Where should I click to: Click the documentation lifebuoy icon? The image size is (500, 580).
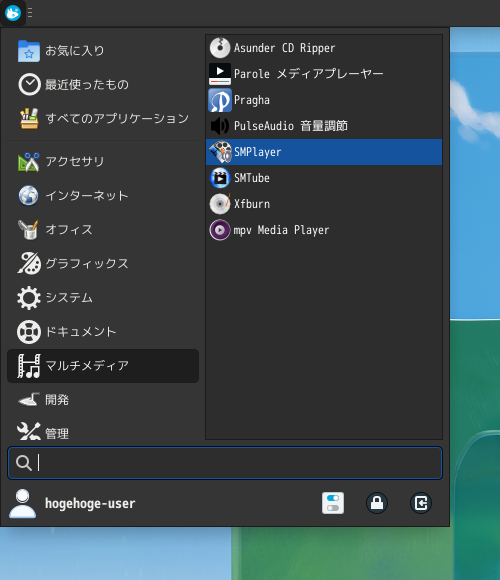point(29,332)
